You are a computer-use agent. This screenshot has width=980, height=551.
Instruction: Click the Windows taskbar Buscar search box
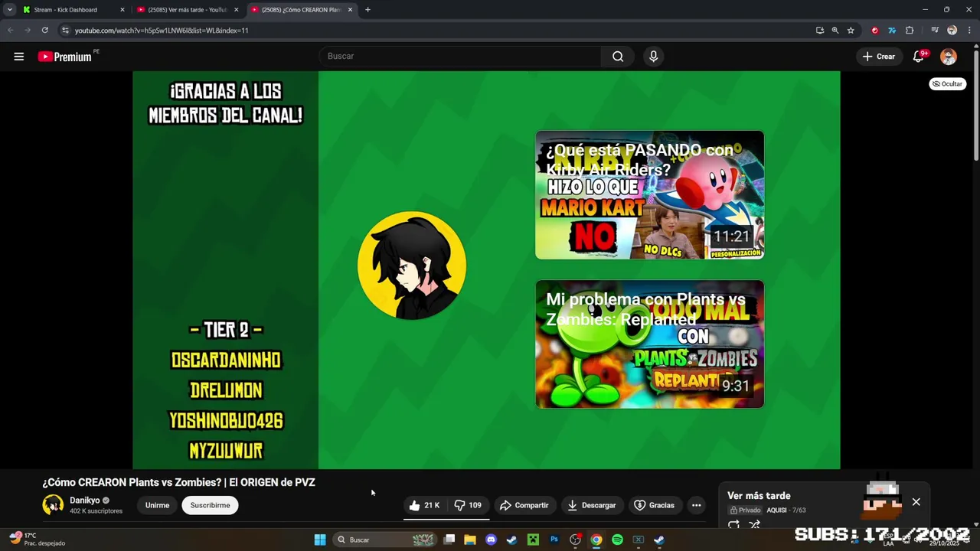387,540
